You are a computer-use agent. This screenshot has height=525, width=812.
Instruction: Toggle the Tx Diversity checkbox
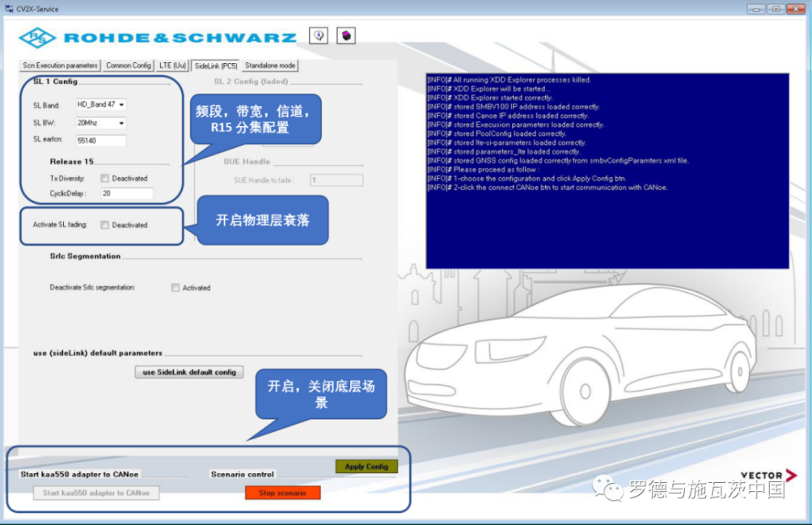click(x=104, y=178)
